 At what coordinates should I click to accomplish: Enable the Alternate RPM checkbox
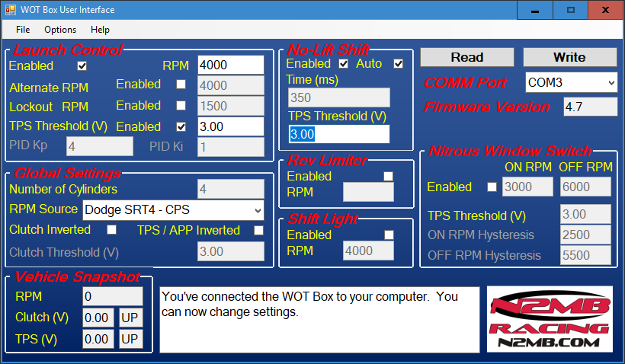point(181,85)
